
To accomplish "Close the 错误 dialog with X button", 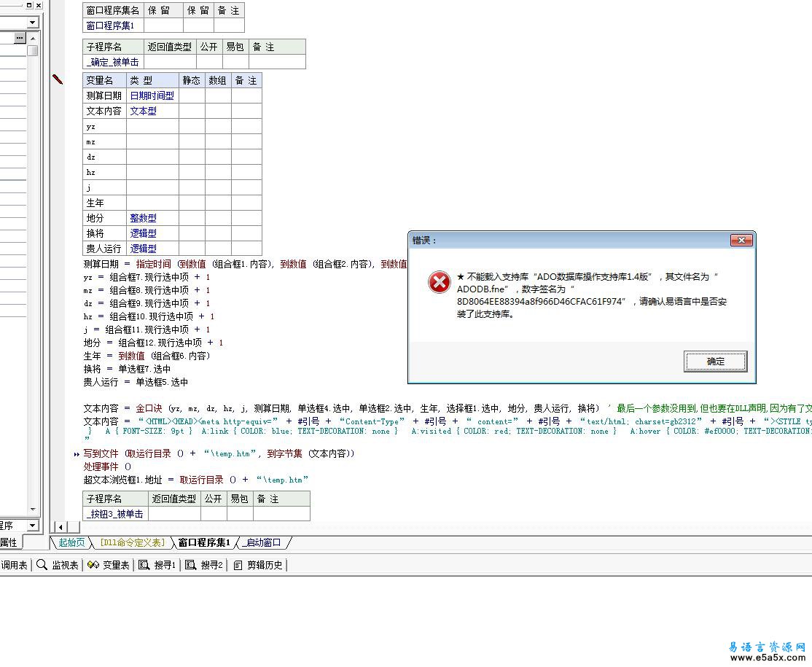I will [741, 241].
